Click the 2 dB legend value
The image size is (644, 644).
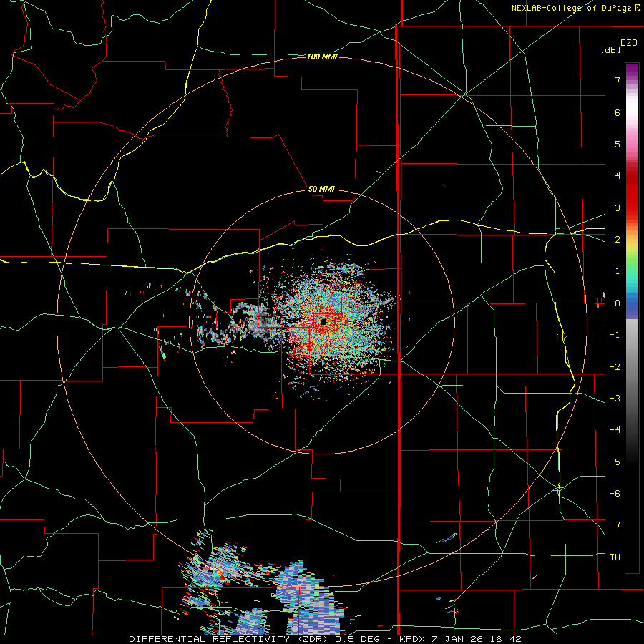point(618,240)
